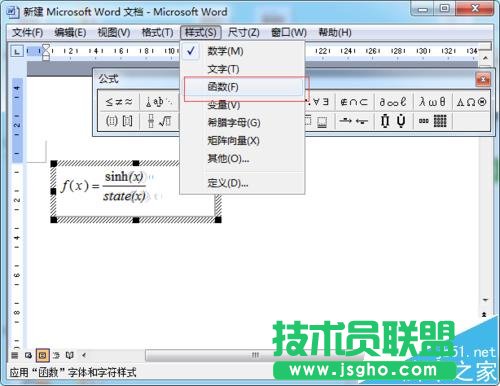Open spaces and ellipses palette in 公式 toolbar

(x=159, y=102)
